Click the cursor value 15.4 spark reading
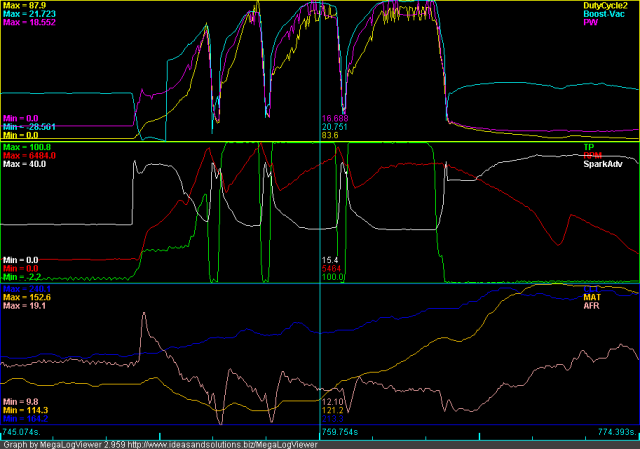Screen dimensions: 640x449 pyautogui.click(x=329, y=260)
